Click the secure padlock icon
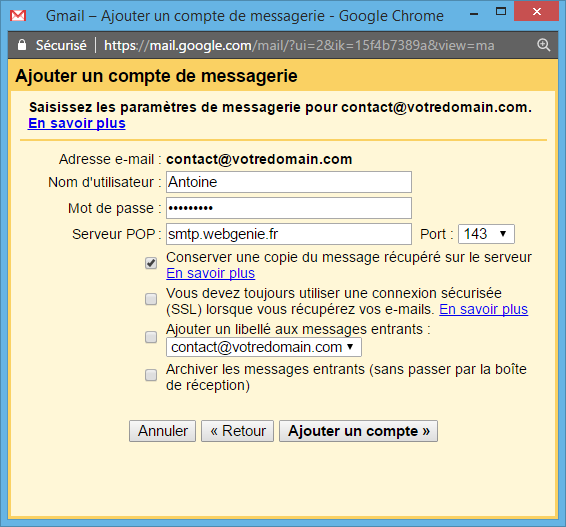 tap(22, 45)
